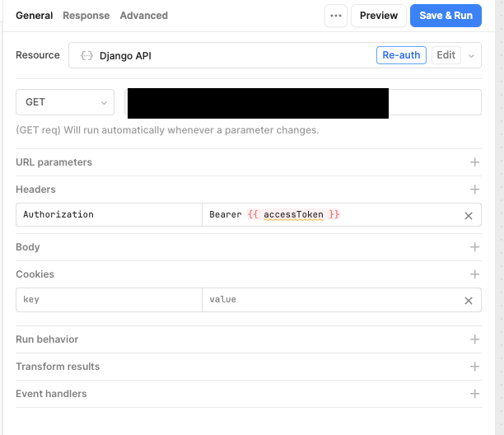Open the resource selector chevron dropdown
This screenshot has width=504, height=435.
[471, 56]
